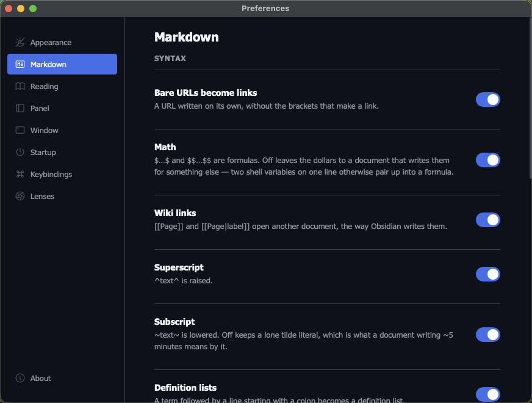
Task: Open Window preferences
Action: tap(62, 130)
